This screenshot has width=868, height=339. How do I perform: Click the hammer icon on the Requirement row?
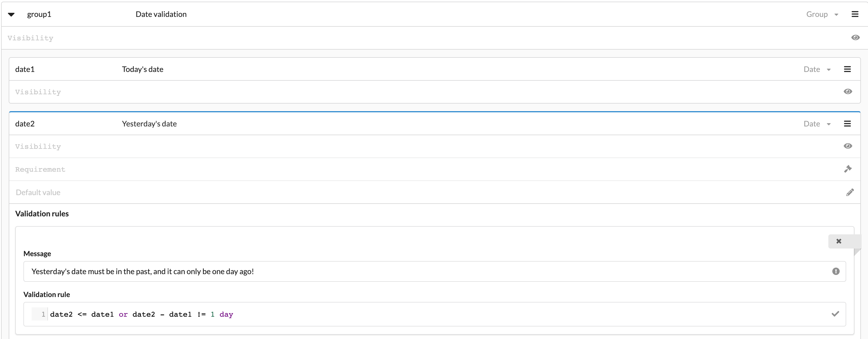pos(848,169)
